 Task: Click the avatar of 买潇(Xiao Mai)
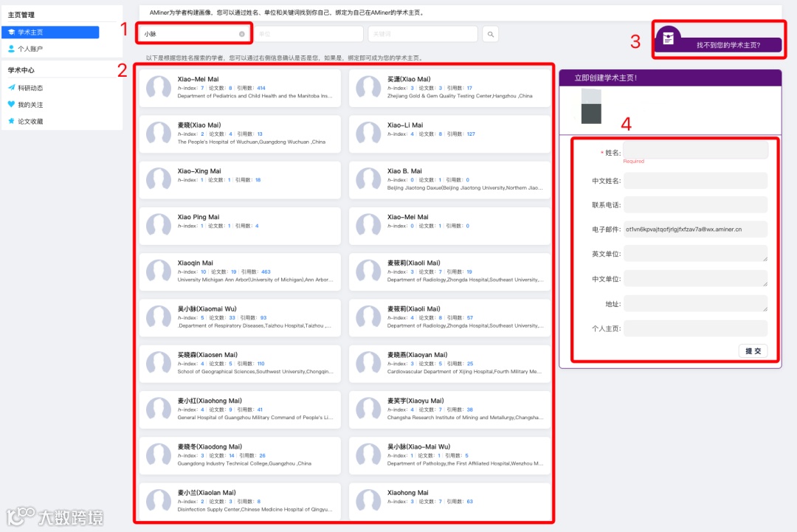pos(368,88)
